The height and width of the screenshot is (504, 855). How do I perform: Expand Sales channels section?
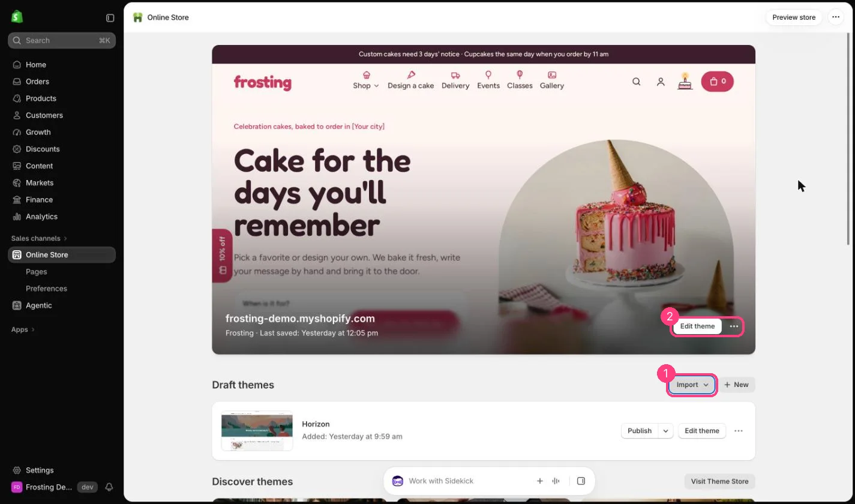point(39,238)
